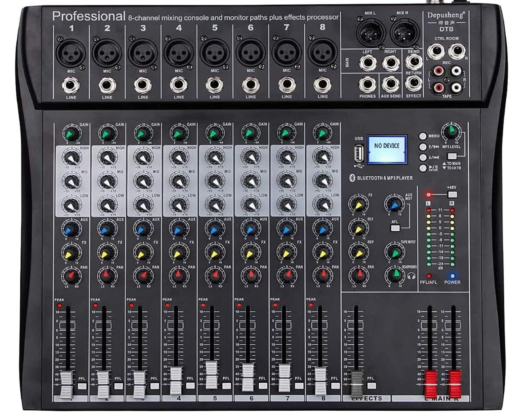Screen dimensions: 522x420
Task: Toggle the +48V phantom power switch
Action: click(452, 194)
